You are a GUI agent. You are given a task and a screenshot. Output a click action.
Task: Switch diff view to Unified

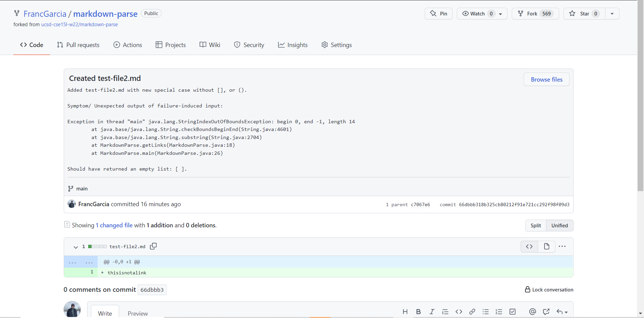(559, 225)
